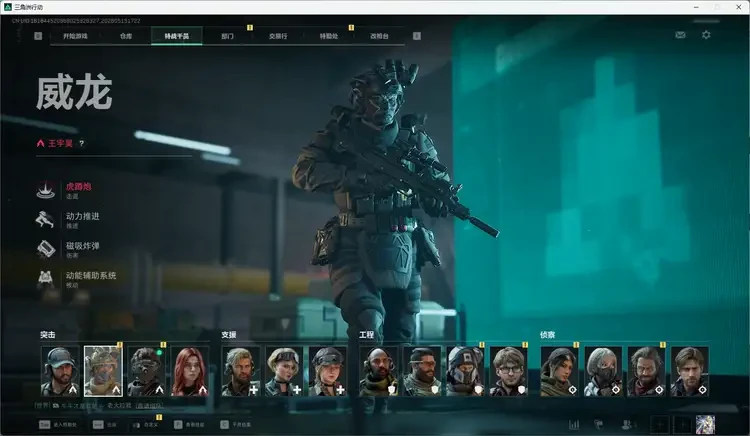Click second empty teammate plus slot
This screenshot has height=436, width=750.
point(683,425)
